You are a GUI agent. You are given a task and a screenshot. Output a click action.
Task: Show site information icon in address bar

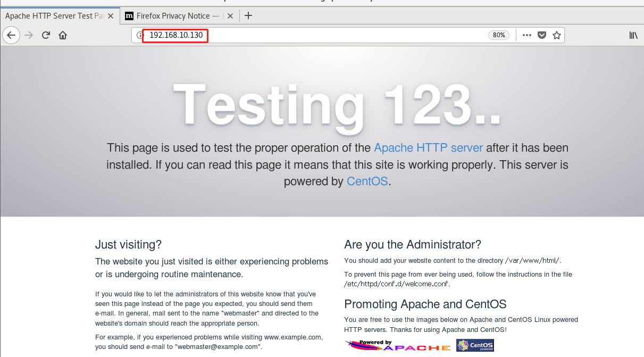140,36
